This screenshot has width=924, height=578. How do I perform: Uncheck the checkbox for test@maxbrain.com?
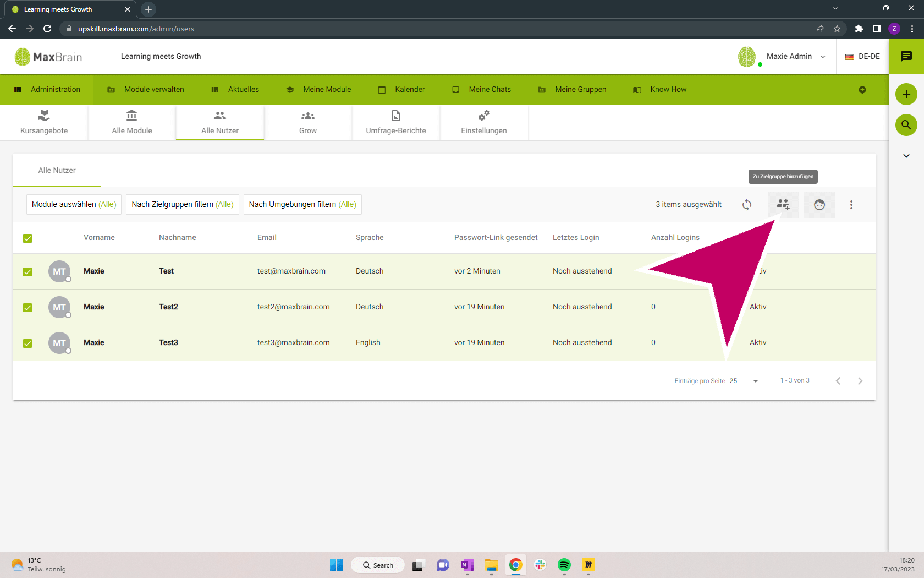click(28, 272)
